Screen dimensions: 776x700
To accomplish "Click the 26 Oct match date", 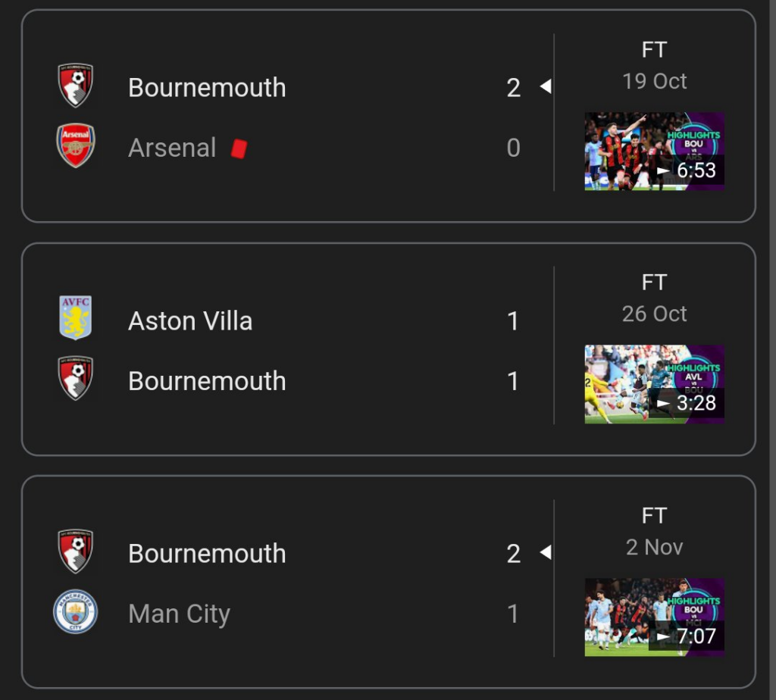I will (654, 314).
